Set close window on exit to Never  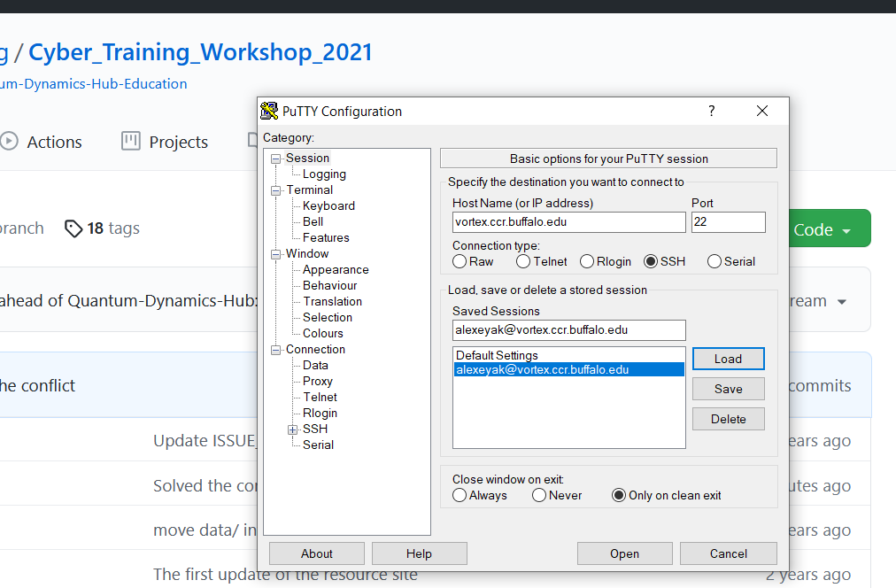pos(539,495)
